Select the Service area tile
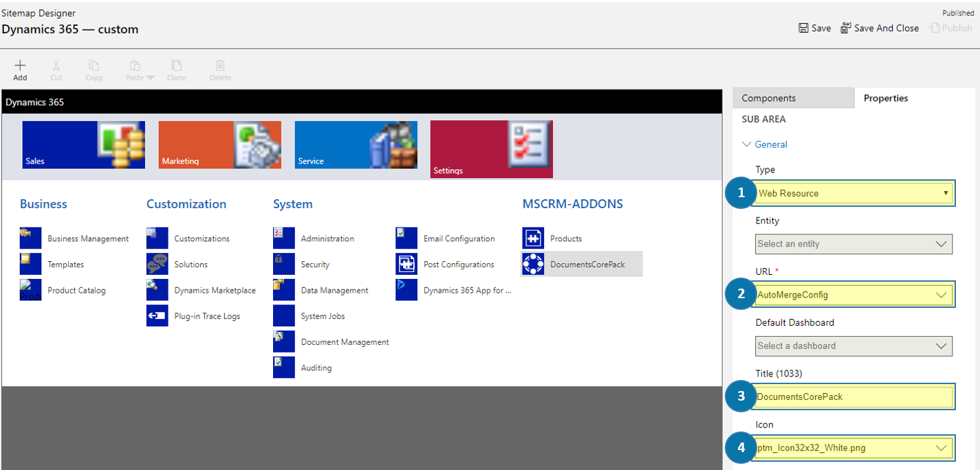 point(356,145)
